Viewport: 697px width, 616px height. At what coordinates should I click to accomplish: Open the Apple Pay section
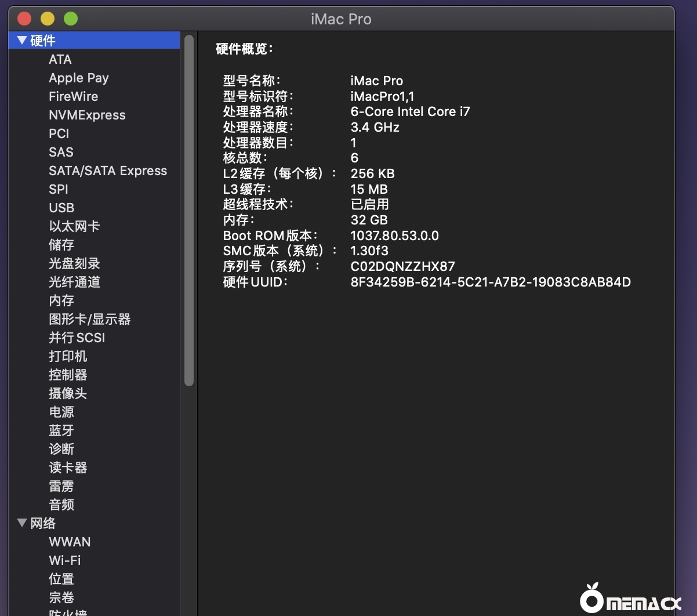click(x=79, y=78)
